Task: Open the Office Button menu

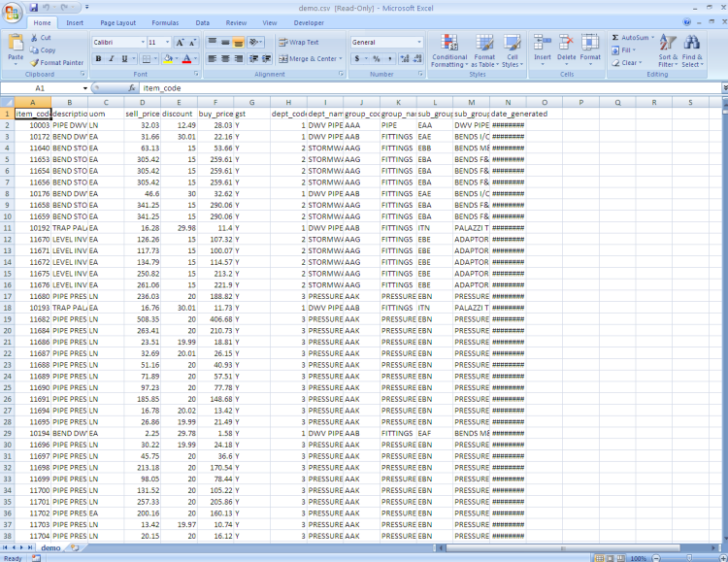Action: click(x=13, y=13)
